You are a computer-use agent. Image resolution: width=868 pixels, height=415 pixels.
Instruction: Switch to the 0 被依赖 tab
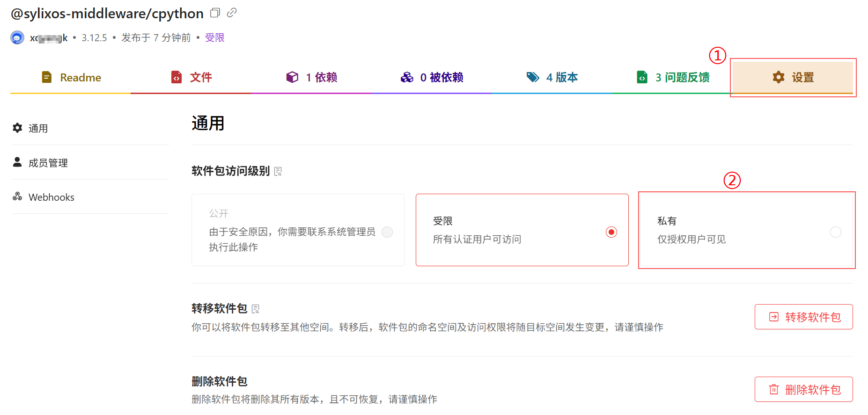pos(432,77)
